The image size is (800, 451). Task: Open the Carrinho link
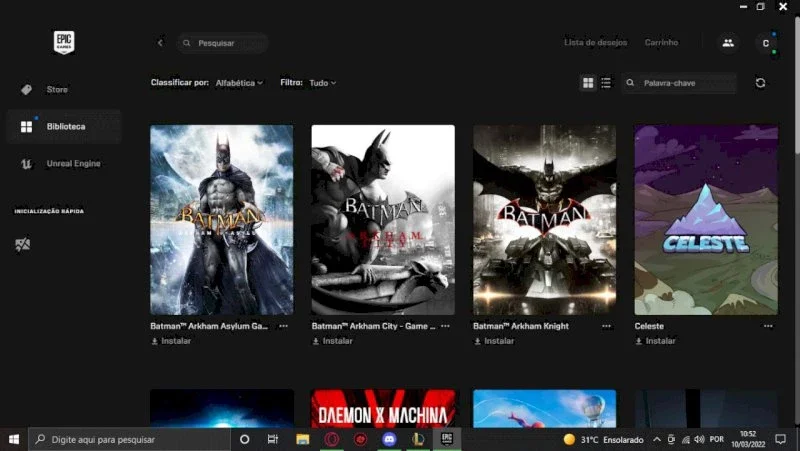tap(661, 42)
